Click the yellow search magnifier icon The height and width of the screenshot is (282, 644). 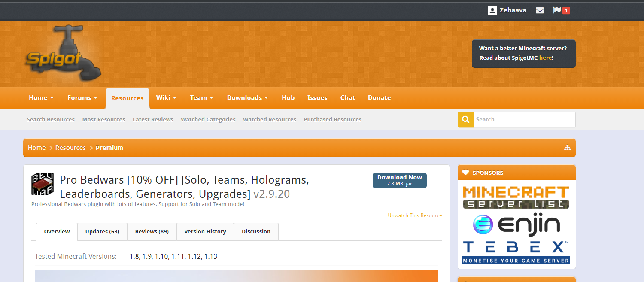(x=465, y=120)
